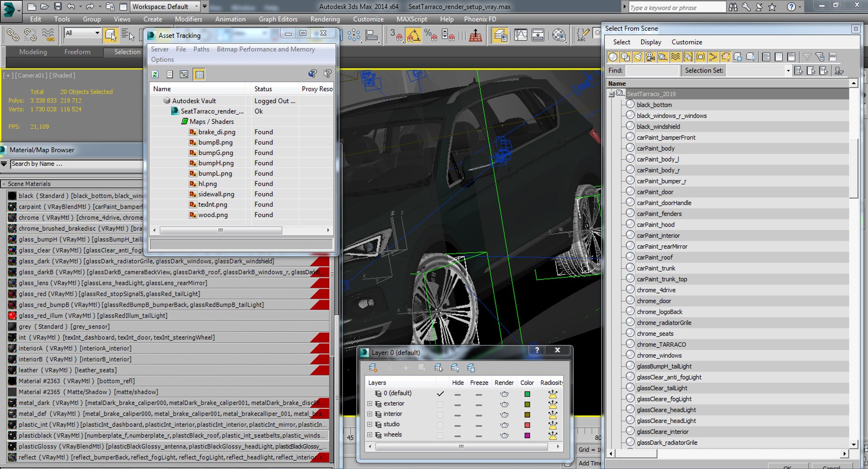Open a file with the folder icon

pyautogui.click(x=45, y=7)
